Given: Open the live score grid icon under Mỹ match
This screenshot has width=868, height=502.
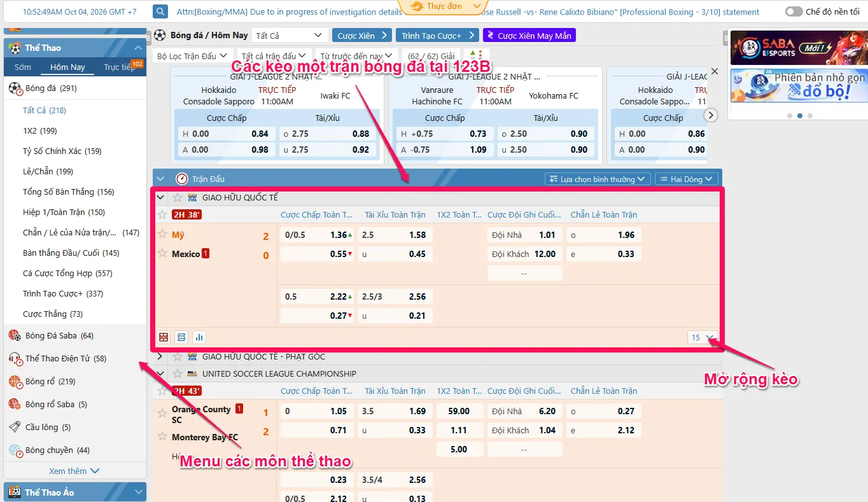Looking at the screenshot, I should (x=164, y=337).
